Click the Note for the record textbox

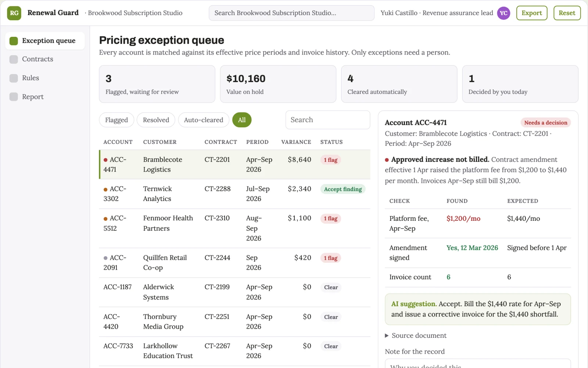tap(478, 364)
